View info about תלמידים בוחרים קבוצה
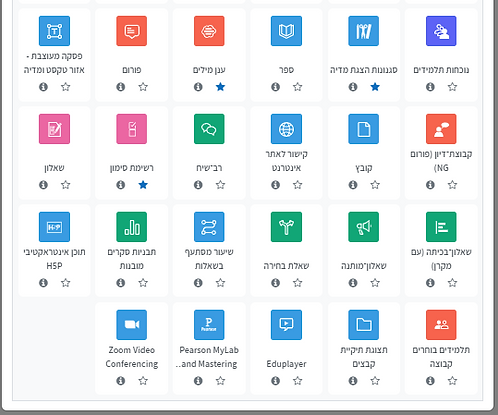Viewport: 498px width, 415px height. (430, 381)
